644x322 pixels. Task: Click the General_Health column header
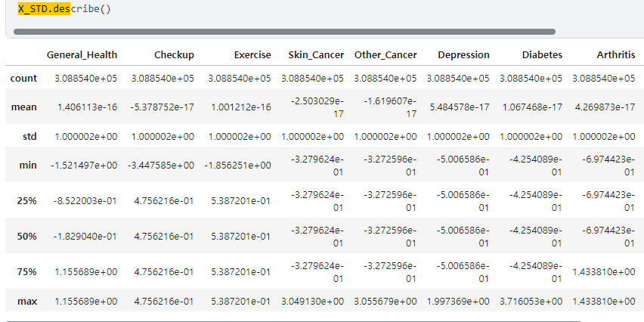[82, 55]
